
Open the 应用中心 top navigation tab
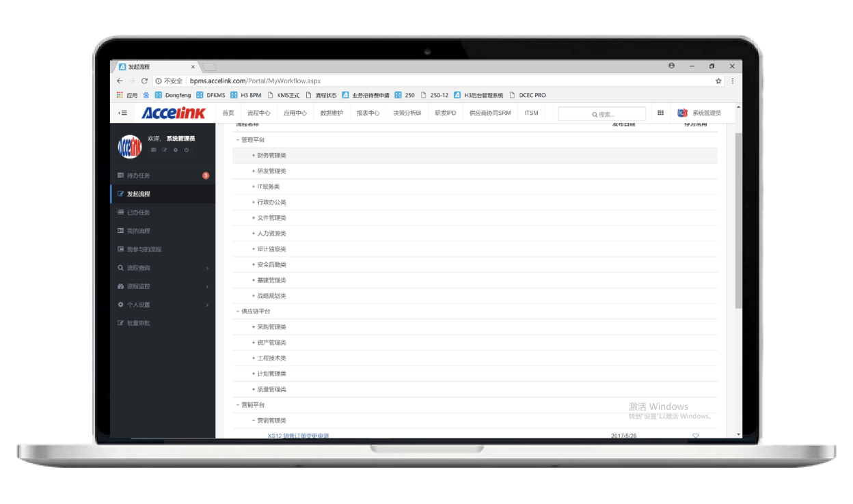pos(295,113)
